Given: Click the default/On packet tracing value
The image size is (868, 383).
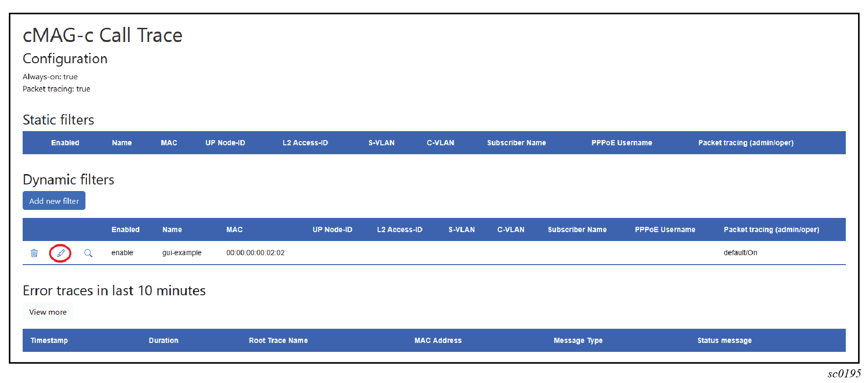Looking at the screenshot, I should tap(740, 253).
